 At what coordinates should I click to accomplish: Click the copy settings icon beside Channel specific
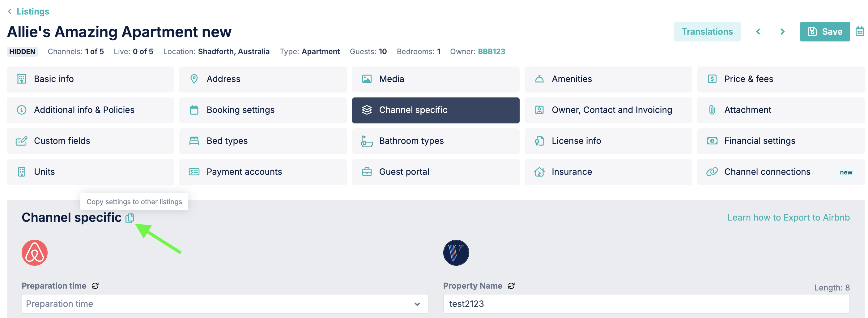point(130,218)
